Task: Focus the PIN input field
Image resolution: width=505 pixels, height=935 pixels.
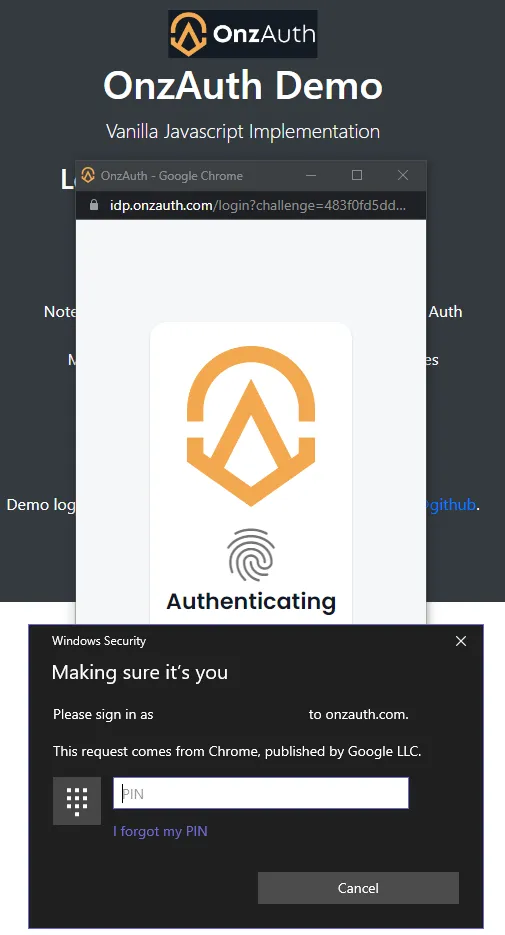Action: (x=261, y=793)
